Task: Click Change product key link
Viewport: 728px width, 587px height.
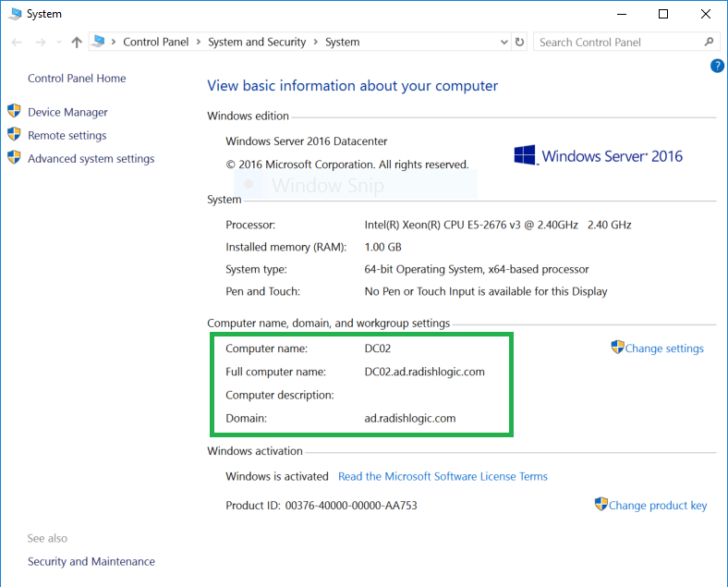Action: tap(658, 506)
